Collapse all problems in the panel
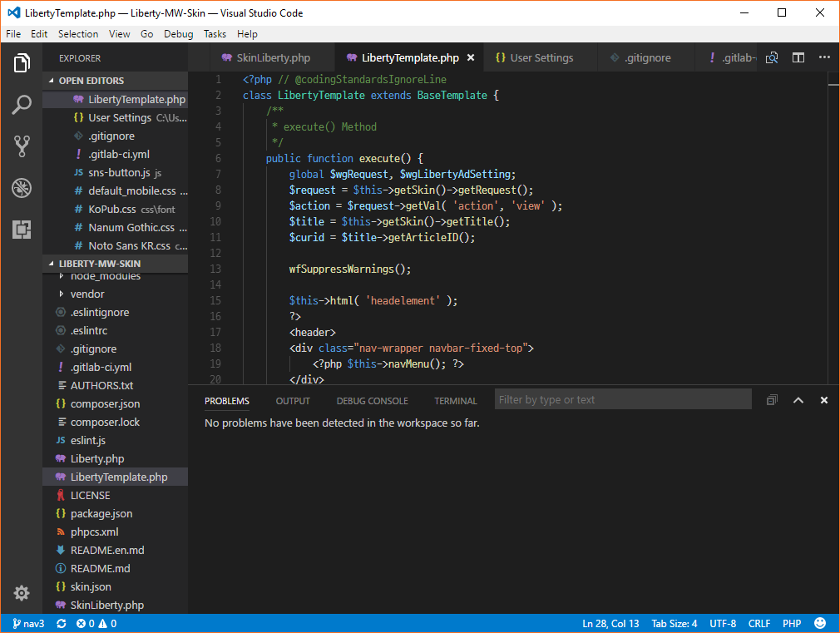 pyautogui.click(x=772, y=400)
